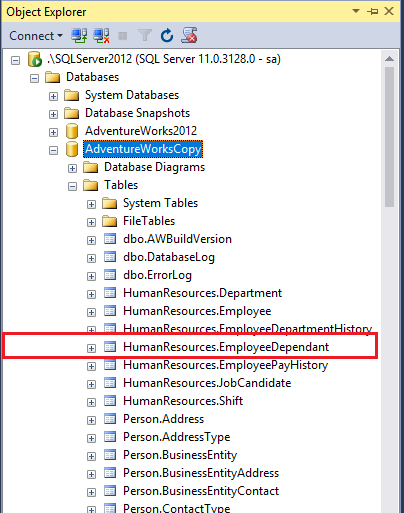Click the Stop toolbar icon
This screenshot has height=513, width=404.
pos(123,36)
